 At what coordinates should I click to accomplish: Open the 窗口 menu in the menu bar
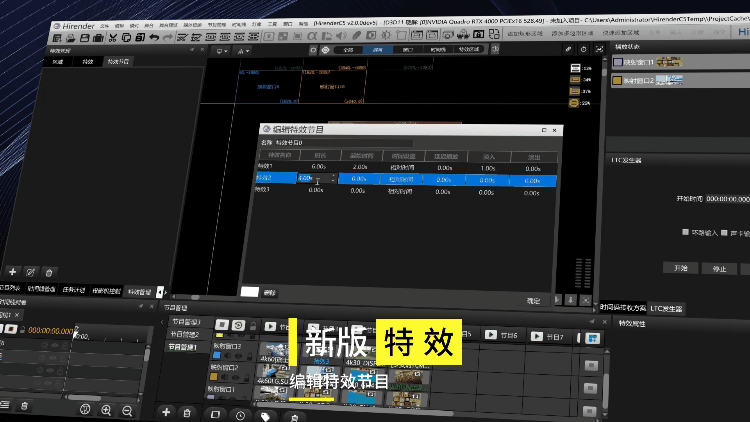pos(288,23)
